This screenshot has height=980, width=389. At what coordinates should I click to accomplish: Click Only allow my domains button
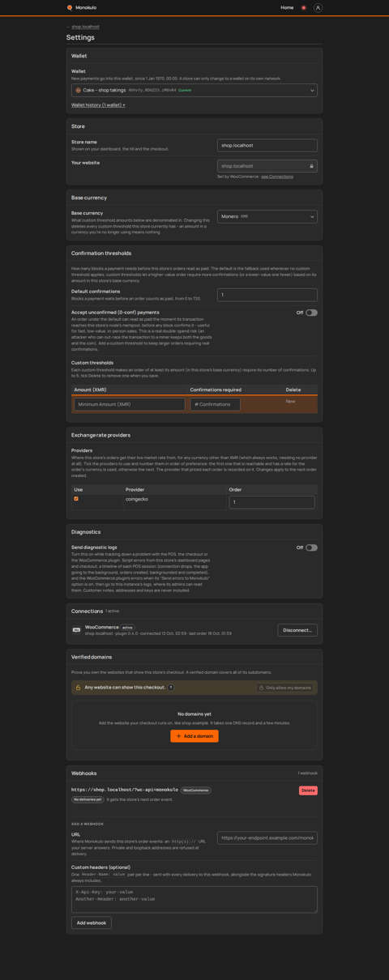coord(284,688)
